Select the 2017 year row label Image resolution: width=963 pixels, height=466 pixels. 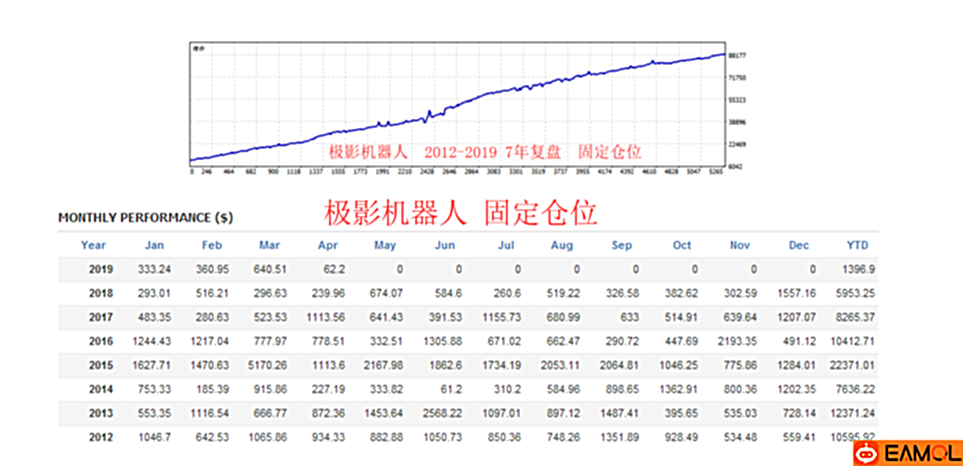[101, 317]
